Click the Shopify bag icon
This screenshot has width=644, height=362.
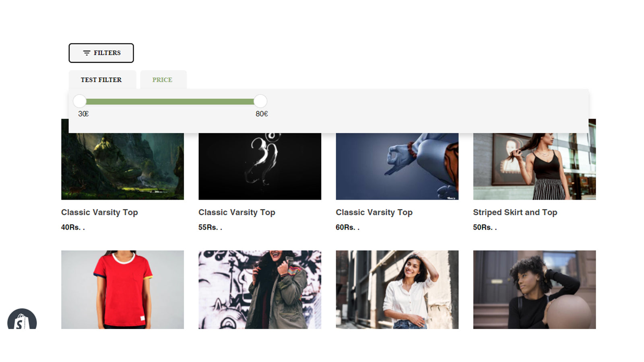22,321
